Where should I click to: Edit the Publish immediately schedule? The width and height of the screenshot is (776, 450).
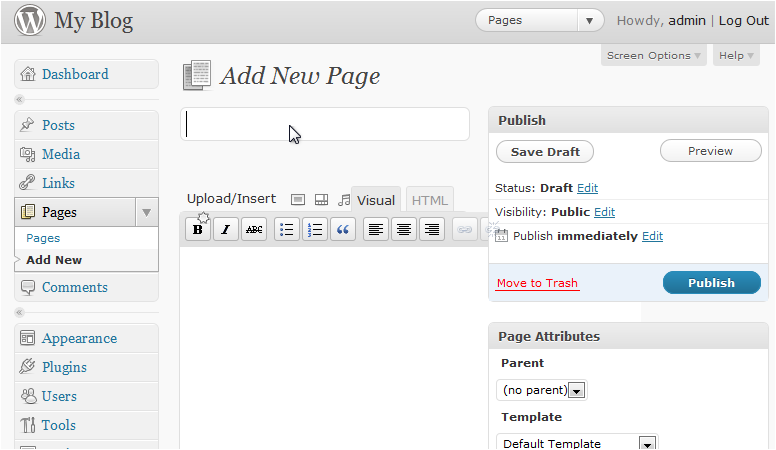652,236
